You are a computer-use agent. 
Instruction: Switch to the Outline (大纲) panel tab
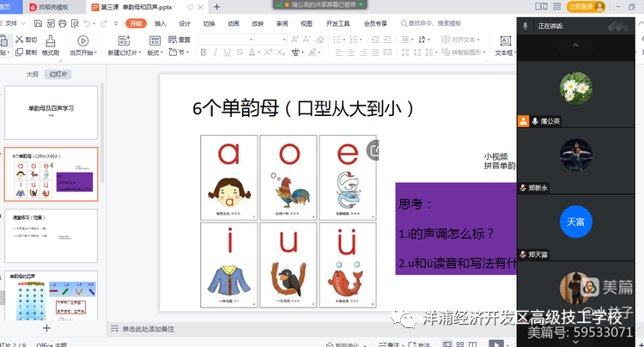coord(32,74)
